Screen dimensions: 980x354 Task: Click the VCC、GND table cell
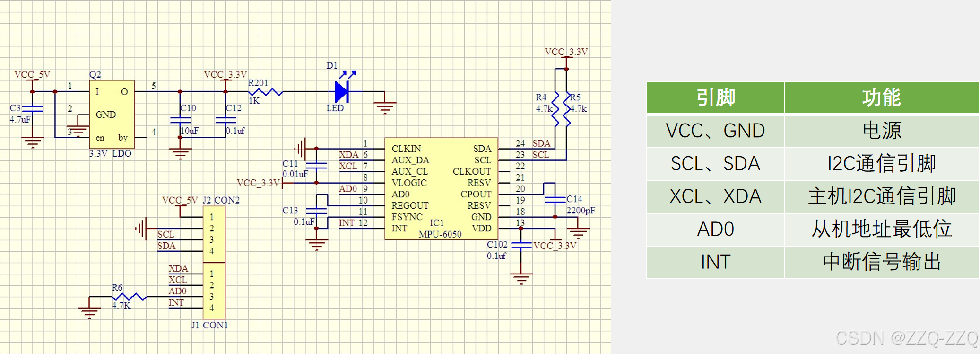point(715,131)
